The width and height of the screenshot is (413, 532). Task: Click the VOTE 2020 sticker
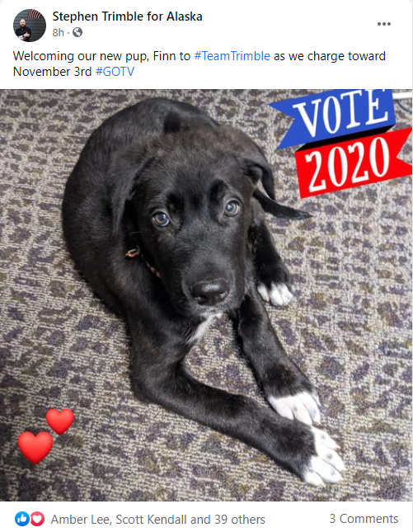(342, 143)
